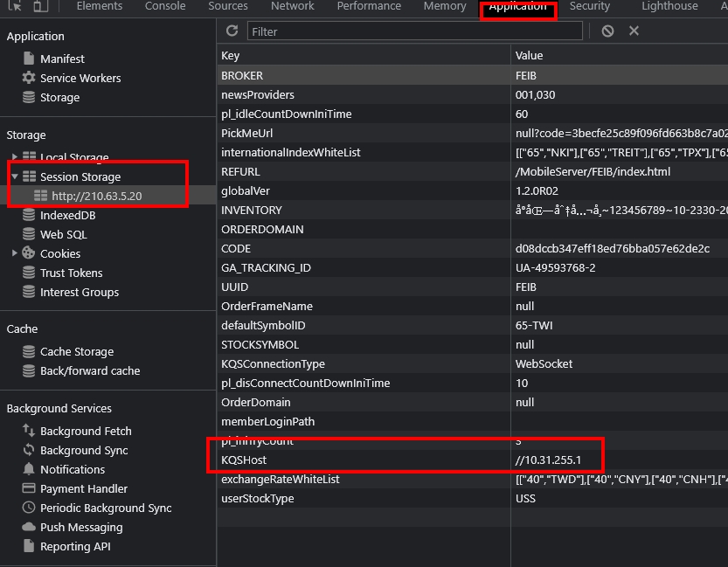Select the http://210.63.5.20 storage origin
This screenshot has width=728, height=567.
[x=96, y=196]
